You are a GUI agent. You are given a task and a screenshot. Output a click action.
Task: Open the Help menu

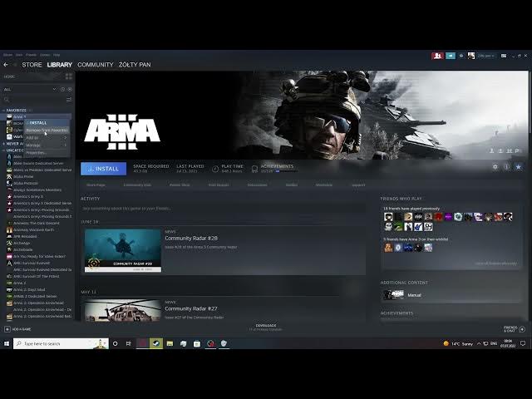57,55
